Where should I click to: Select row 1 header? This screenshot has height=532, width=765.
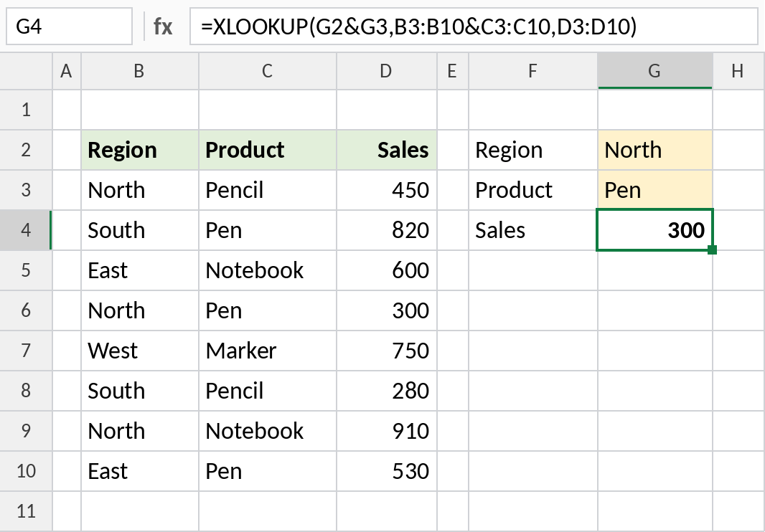[x=26, y=110]
